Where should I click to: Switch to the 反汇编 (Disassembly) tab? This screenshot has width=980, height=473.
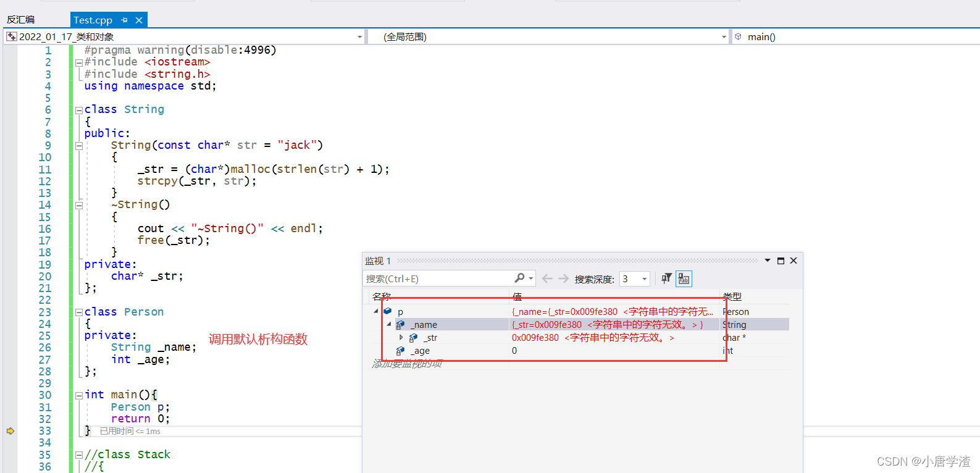pyautogui.click(x=20, y=20)
